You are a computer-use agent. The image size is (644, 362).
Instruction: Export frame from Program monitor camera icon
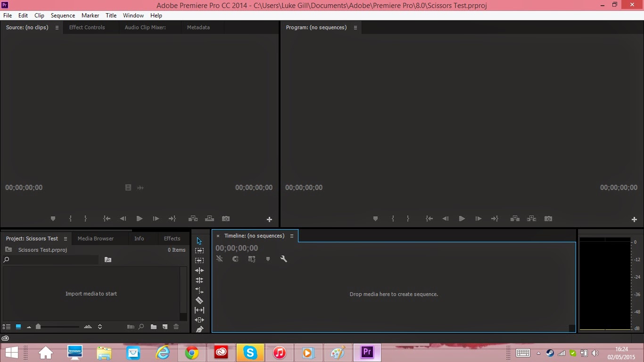[x=548, y=219]
